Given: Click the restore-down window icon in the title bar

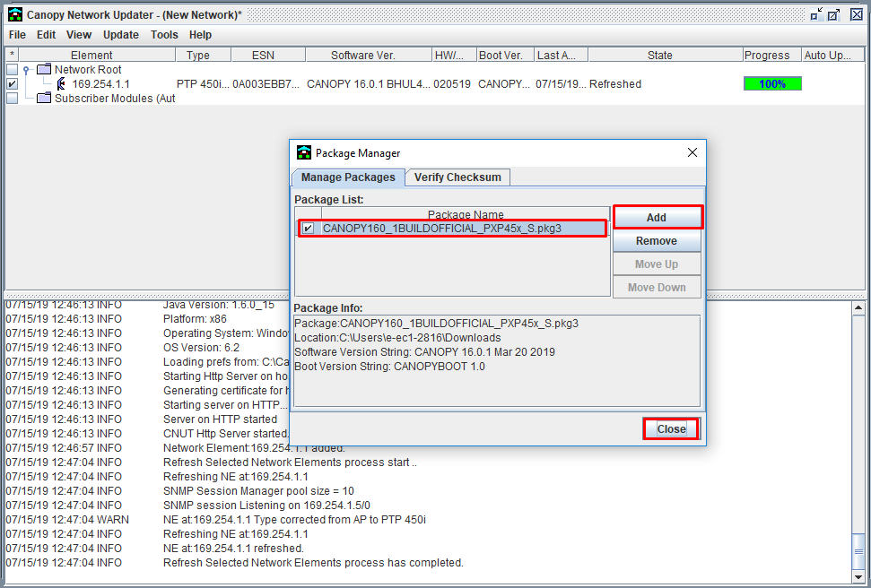Looking at the screenshot, I should coord(815,15).
